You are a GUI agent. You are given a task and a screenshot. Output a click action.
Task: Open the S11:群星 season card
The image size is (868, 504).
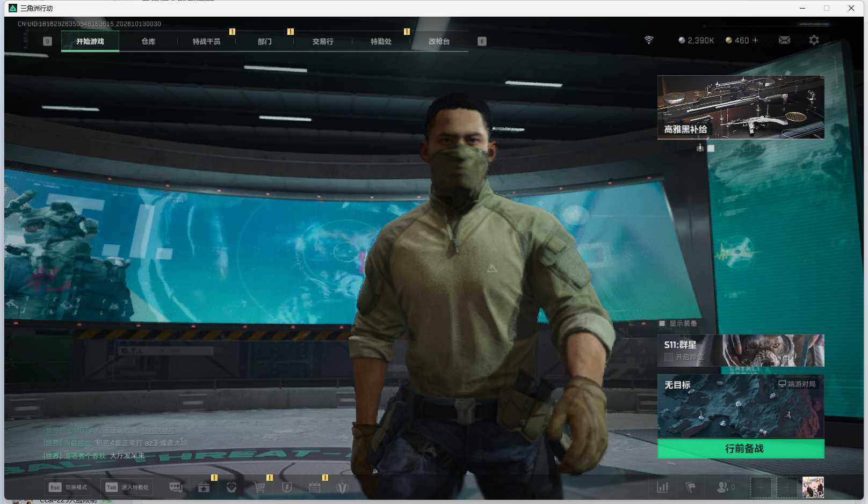(741, 350)
